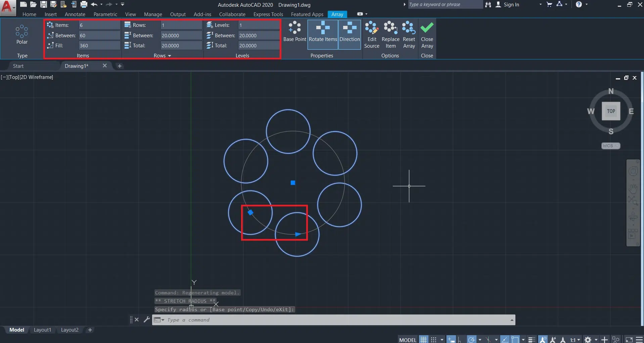Click the Undo arrow in the quick access toolbar
The width and height of the screenshot is (644, 343).
click(94, 4)
